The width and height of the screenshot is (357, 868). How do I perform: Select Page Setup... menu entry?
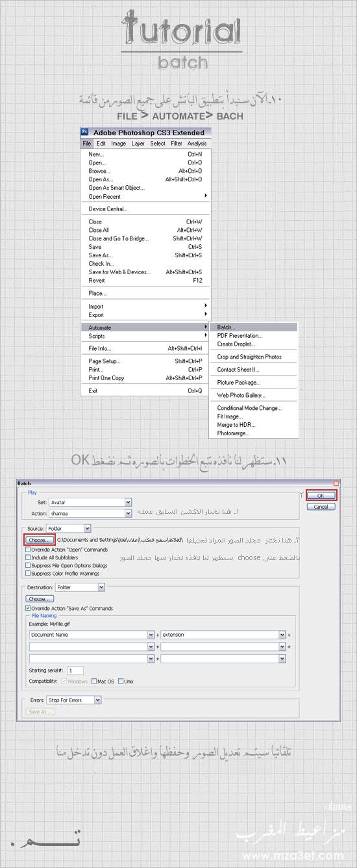(145, 361)
